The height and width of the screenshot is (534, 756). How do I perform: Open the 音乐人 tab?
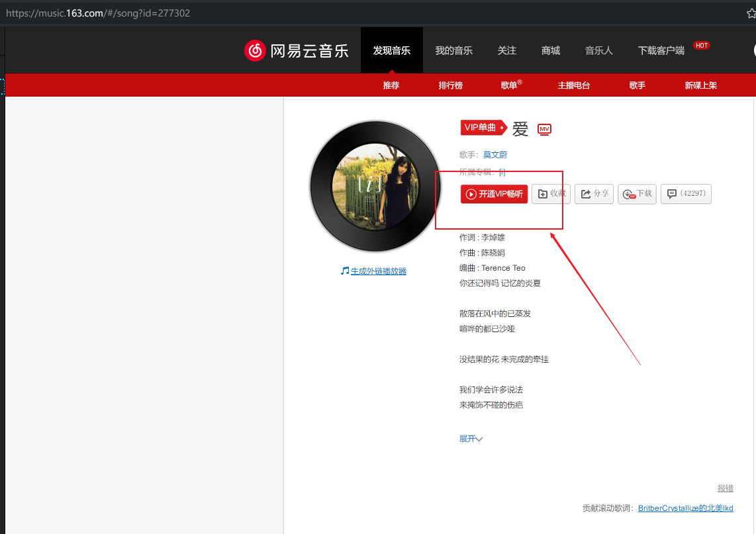599,50
